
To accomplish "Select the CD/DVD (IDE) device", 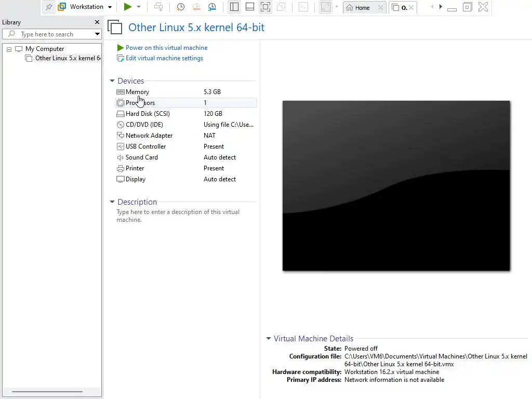I will coord(186,125).
